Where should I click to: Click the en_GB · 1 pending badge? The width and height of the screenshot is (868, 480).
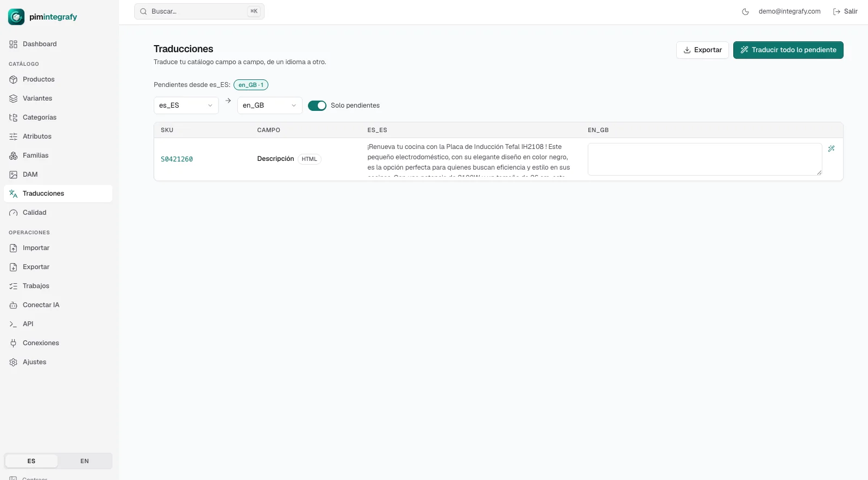251,85
